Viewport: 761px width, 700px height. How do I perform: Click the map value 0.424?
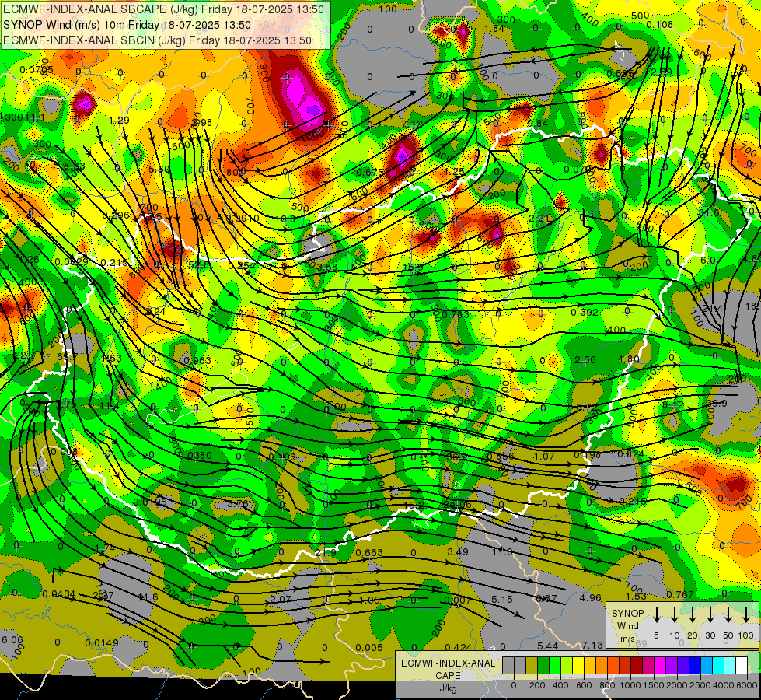coord(458,648)
